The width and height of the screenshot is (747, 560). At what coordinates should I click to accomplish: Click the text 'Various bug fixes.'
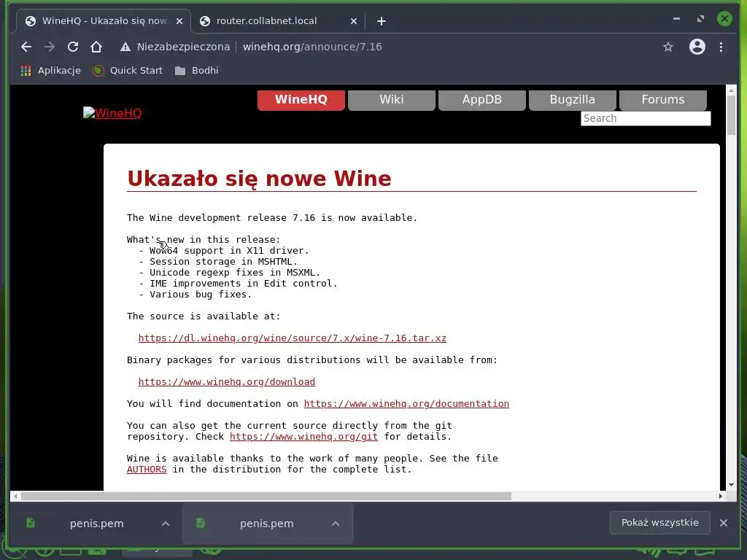(201, 295)
